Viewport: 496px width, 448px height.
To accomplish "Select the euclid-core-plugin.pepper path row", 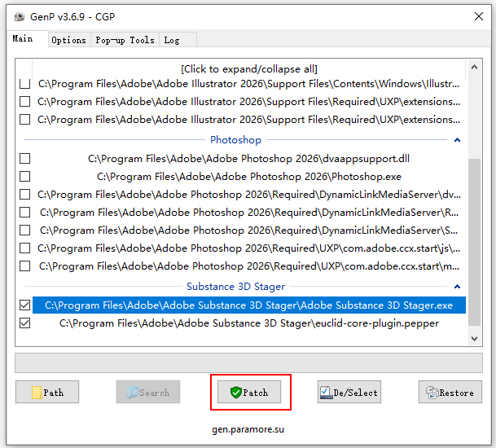I will [249, 323].
